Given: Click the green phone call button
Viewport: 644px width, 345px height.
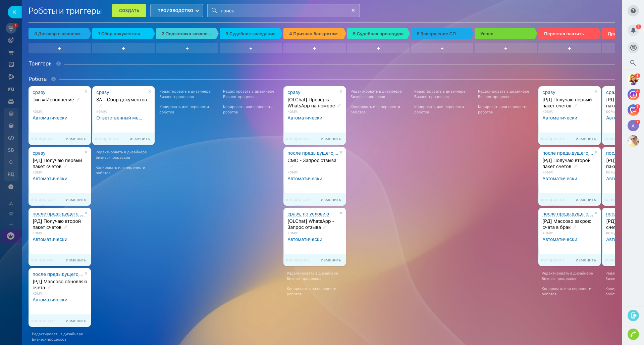Looking at the screenshot, I should click(x=633, y=334).
